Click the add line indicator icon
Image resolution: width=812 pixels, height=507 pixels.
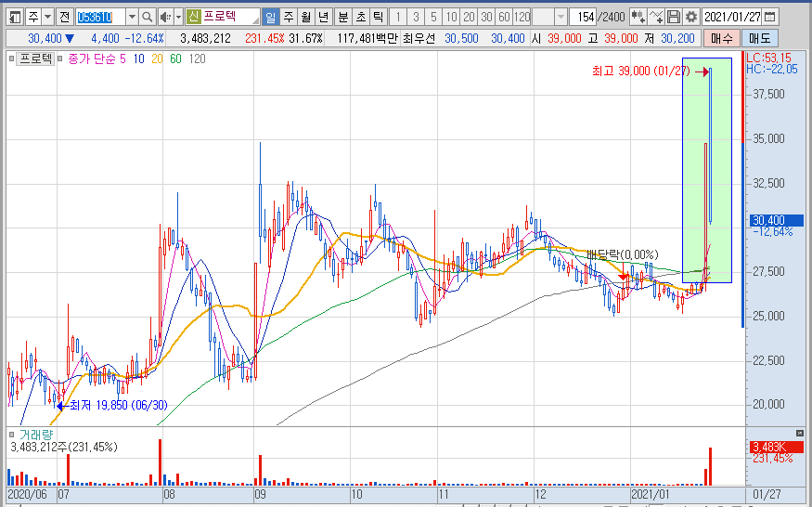tap(655, 17)
